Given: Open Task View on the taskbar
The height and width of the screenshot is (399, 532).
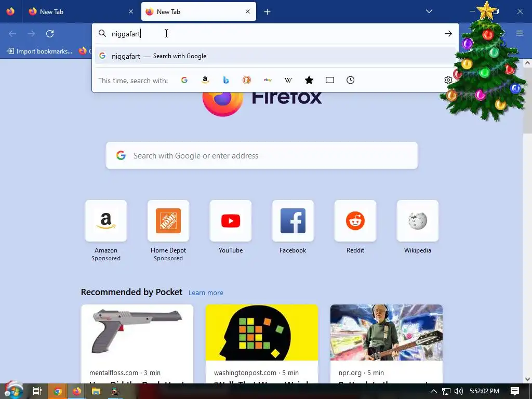Looking at the screenshot, I should click(x=37, y=391).
